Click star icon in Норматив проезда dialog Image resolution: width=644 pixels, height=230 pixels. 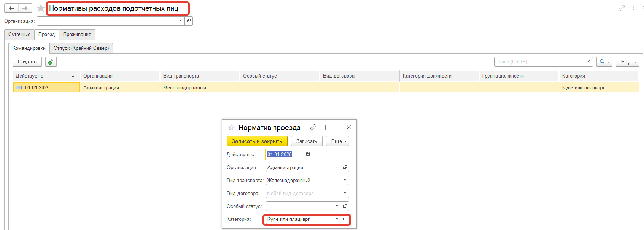point(231,127)
